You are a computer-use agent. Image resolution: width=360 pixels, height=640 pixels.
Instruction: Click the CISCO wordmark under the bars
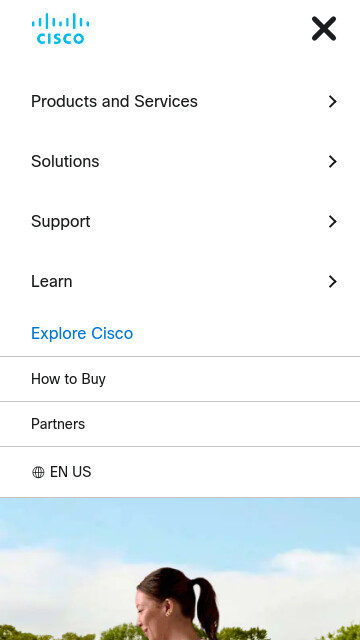pyautogui.click(x=60, y=38)
